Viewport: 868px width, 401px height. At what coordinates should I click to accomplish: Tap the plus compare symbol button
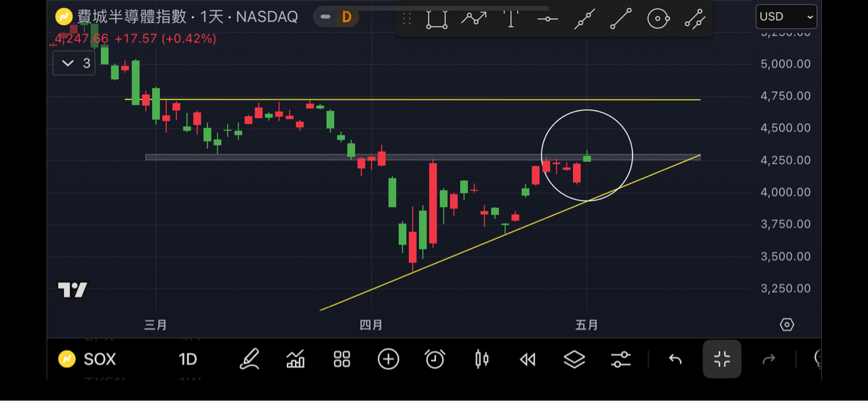point(389,359)
